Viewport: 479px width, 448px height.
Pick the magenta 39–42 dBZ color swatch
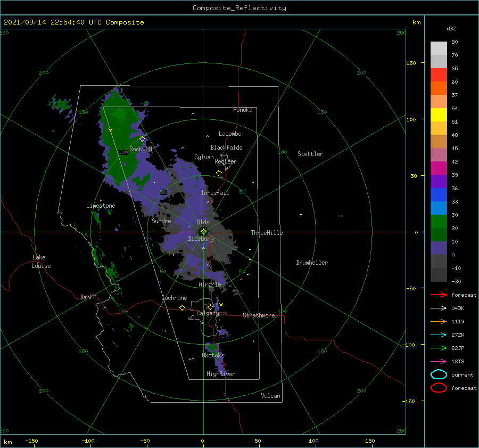click(439, 168)
